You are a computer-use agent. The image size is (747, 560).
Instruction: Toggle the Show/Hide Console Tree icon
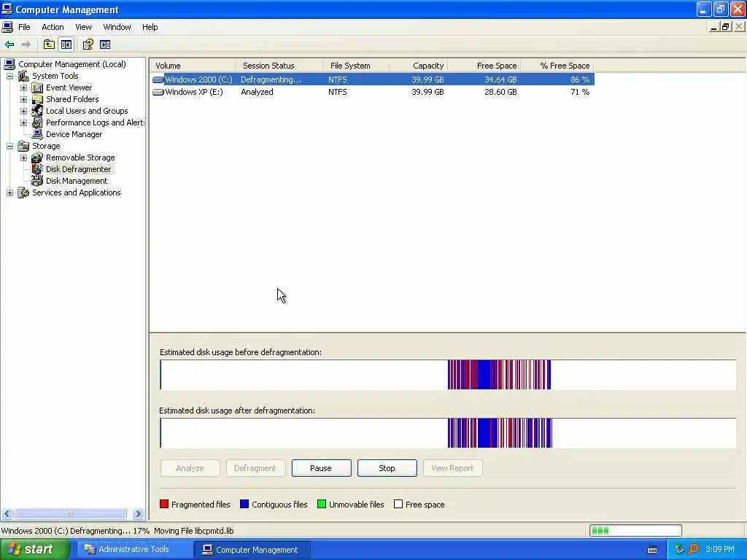(x=66, y=44)
